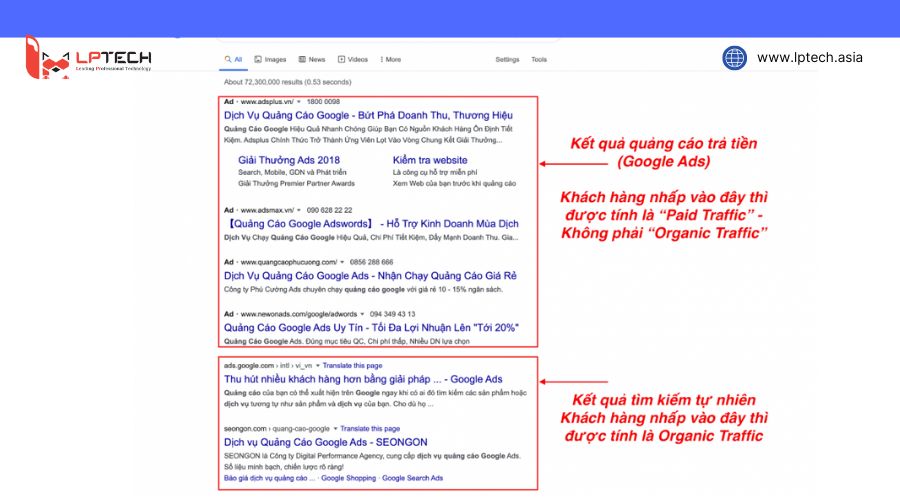This screenshot has width=900, height=500.
Task: Click the picture icon beside Images
Action: pyautogui.click(x=258, y=59)
